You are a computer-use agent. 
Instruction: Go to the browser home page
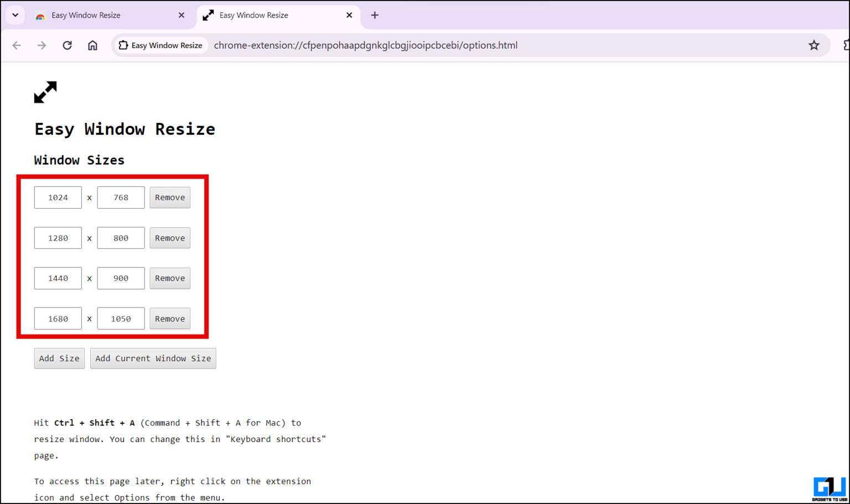point(92,45)
